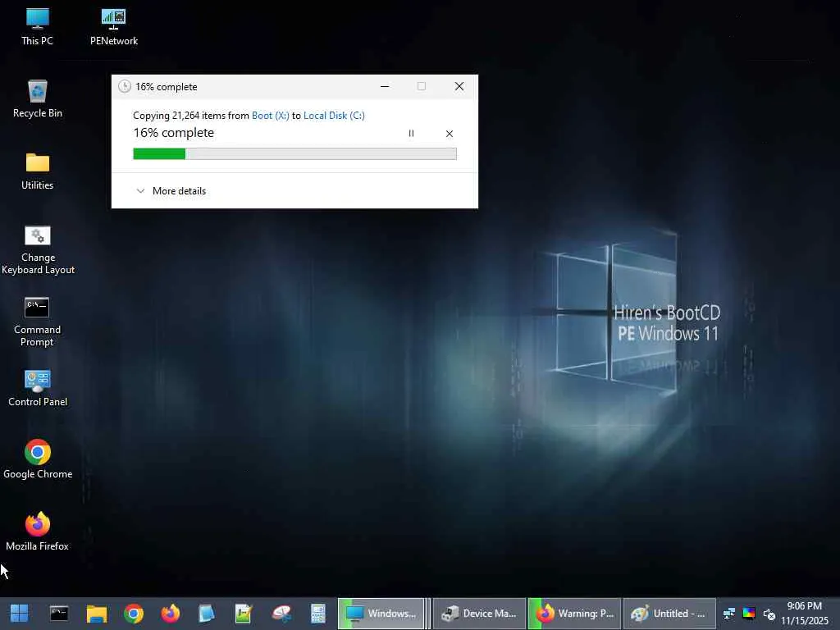840x630 pixels.
Task: Click the green copy progress bar
Action: (294, 153)
